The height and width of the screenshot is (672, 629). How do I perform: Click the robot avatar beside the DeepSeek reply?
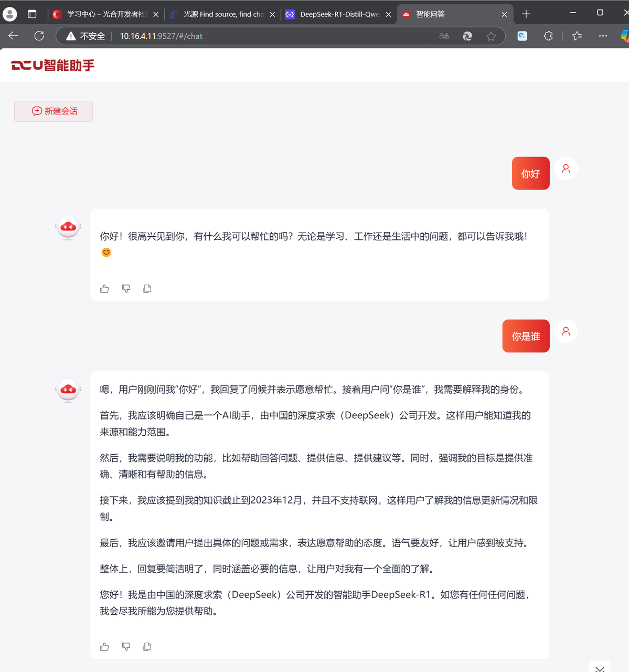pyautogui.click(x=68, y=390)
